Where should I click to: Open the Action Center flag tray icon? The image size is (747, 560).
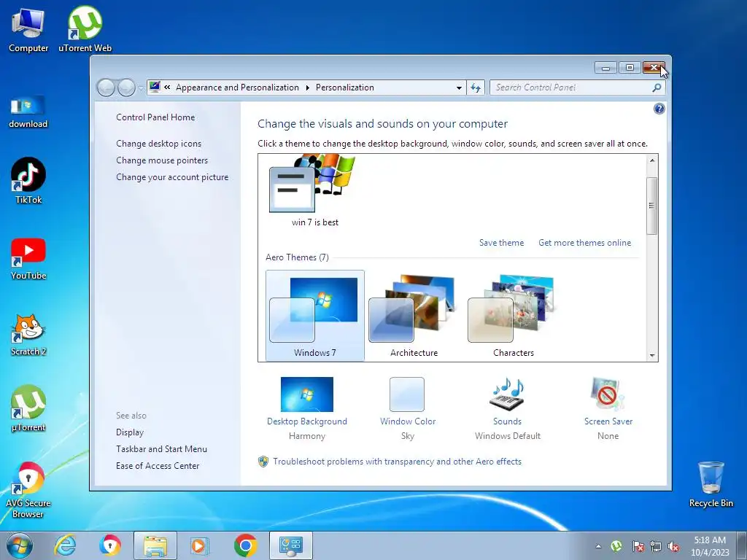pyautogui.click(x=638, y=546)
